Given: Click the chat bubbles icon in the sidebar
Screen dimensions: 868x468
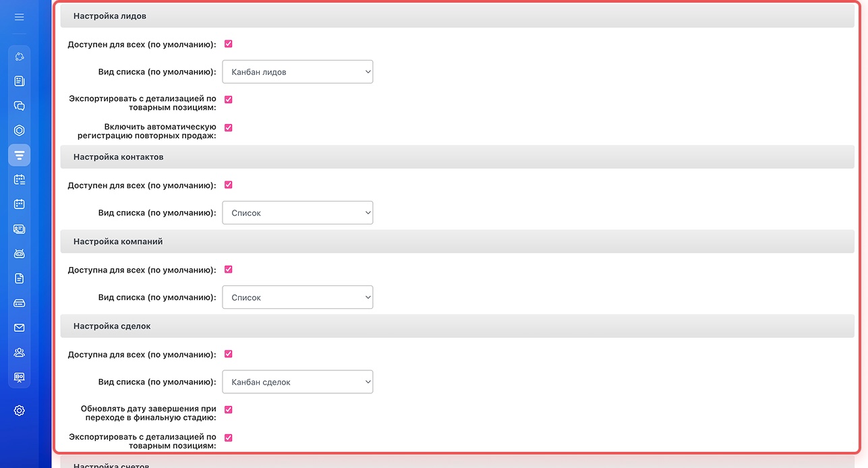Looking at the screenshot, I should 19,106.
